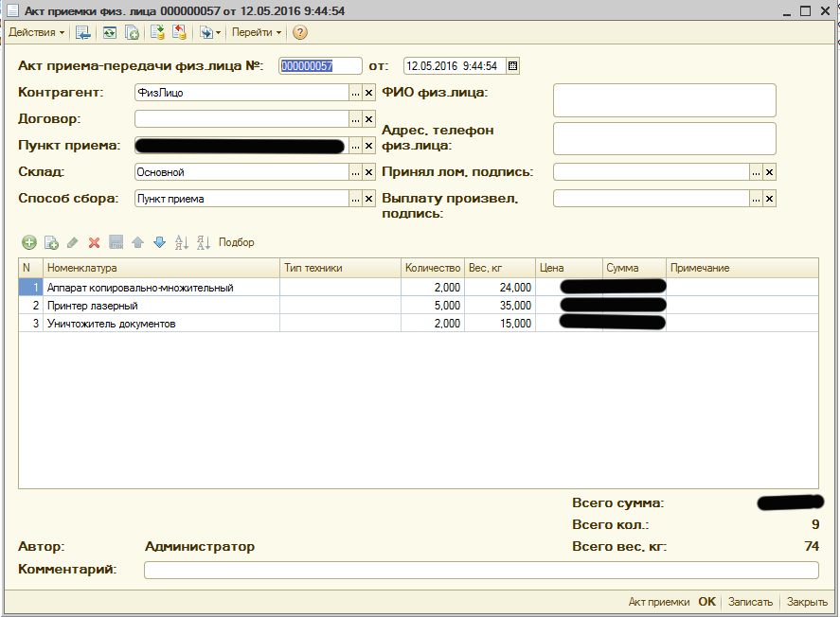Click the red X delete row icon

click(94, 242)
